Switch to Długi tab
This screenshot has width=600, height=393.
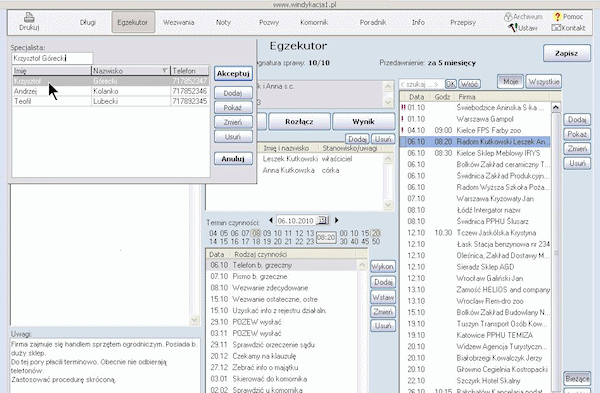click(88, 22)
